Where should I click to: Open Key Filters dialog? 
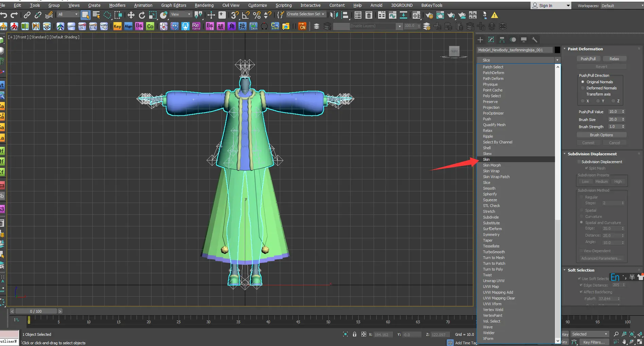tap(594, 342)
